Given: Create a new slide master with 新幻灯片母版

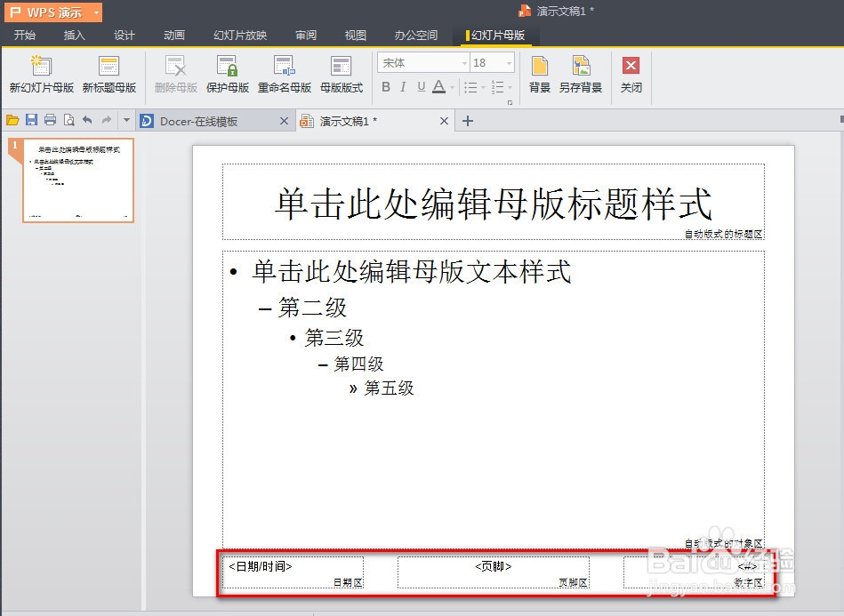Looking at the screenshot, I should [x=40, y=73].
